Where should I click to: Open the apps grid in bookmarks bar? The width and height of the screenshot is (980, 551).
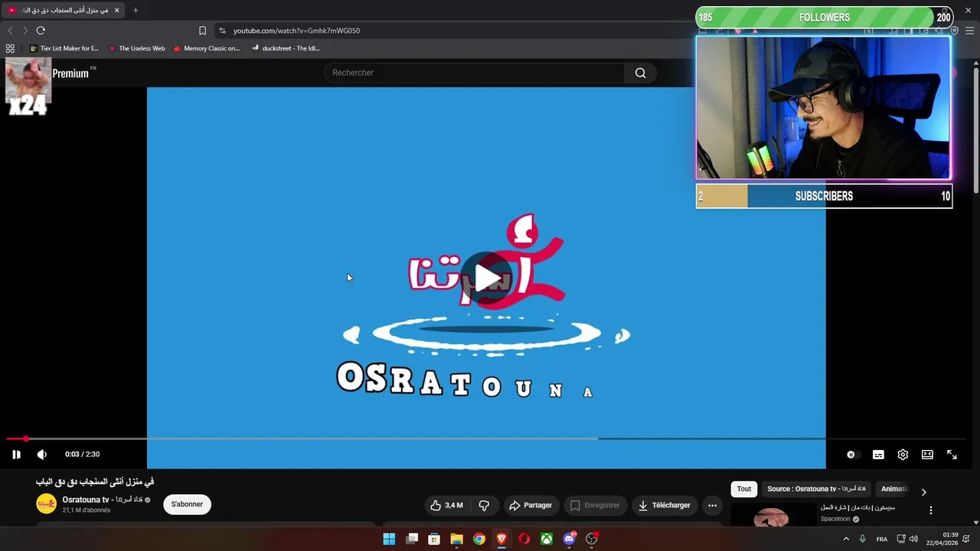click(10, 48)
